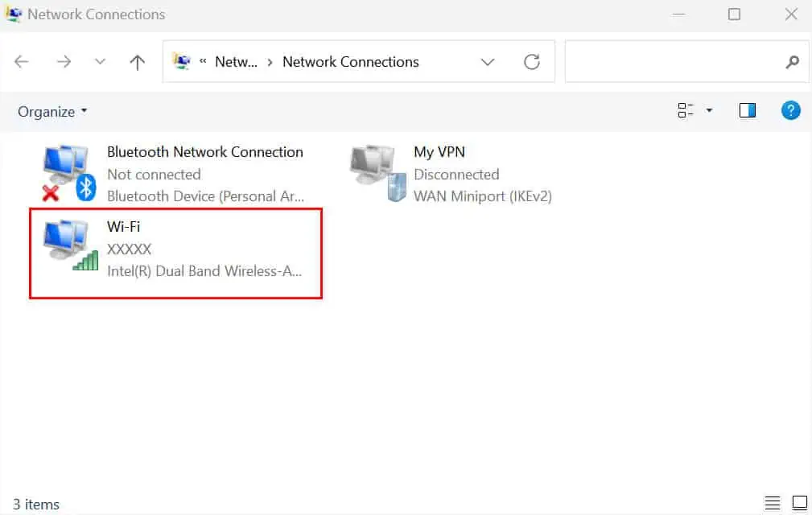Click the 'Not connected' status text
The height and width of the screenshot is (515, 812).
[154, 175]
